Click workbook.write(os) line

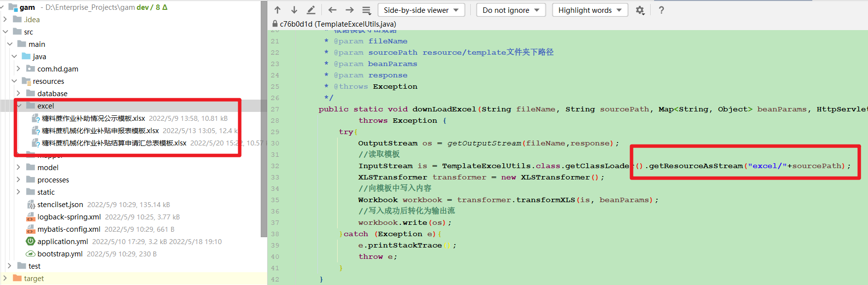click(x=405, y=222)
